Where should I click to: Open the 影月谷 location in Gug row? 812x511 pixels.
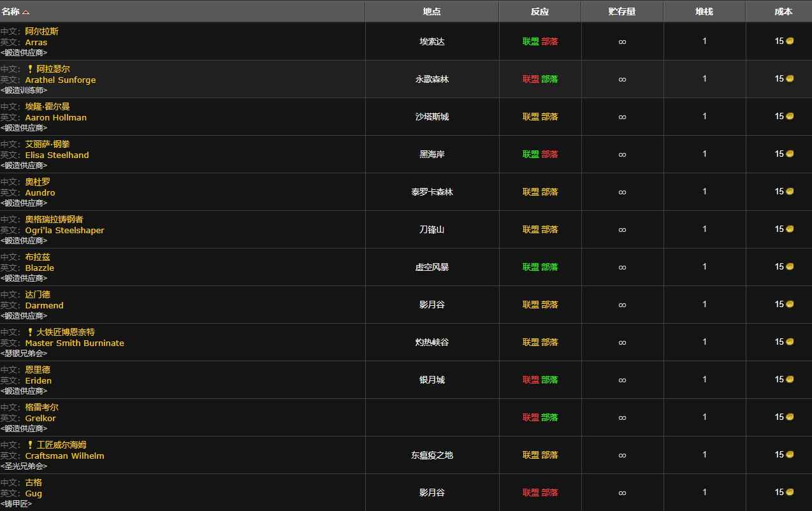click(431, 493)
